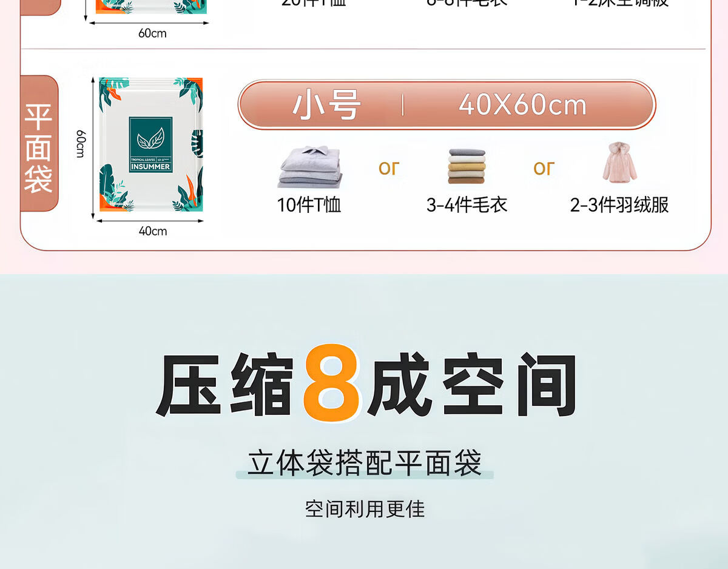Click the 10件T恤 caption
This screenshot has width=728, height=569.
[x=309, y=205]
